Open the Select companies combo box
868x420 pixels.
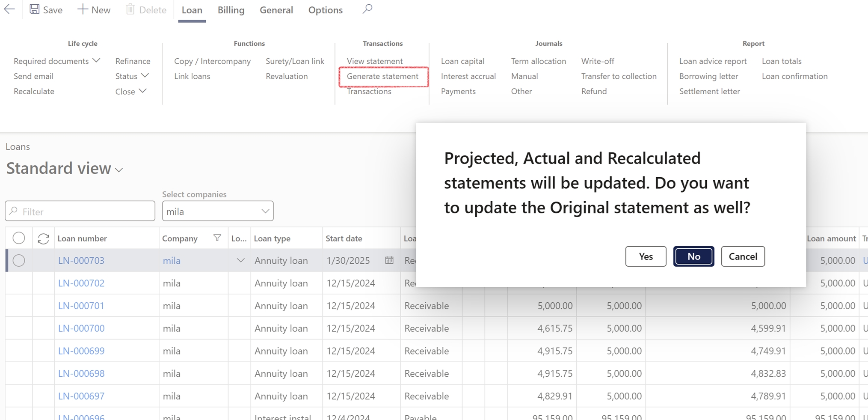pyautogui.click(x=218, y=211)
